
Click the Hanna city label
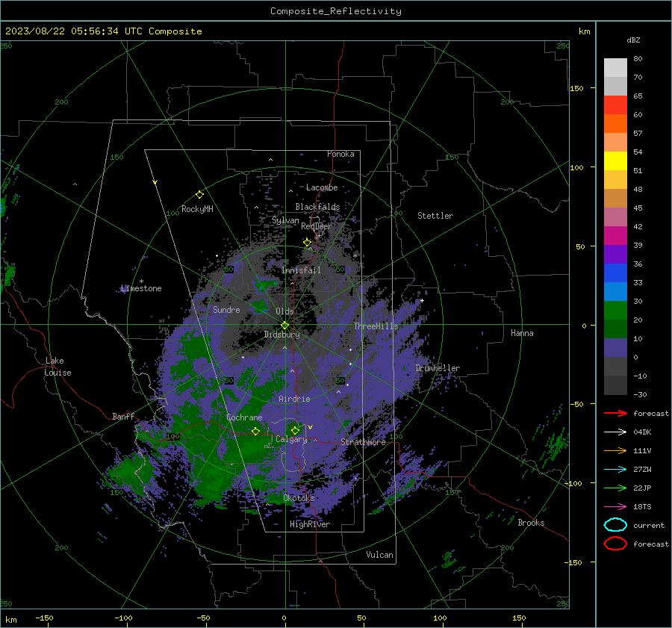click(x=522, y=333)
